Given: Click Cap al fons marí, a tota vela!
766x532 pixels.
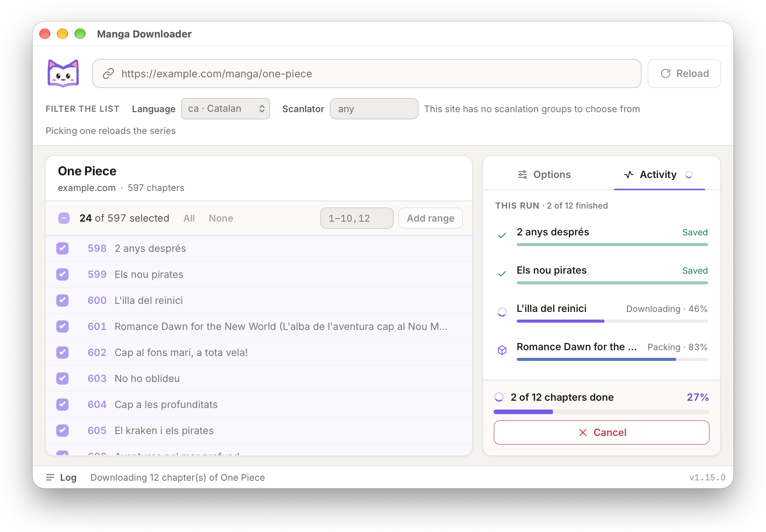Looking at the screenshot, I should coord(181,352).
